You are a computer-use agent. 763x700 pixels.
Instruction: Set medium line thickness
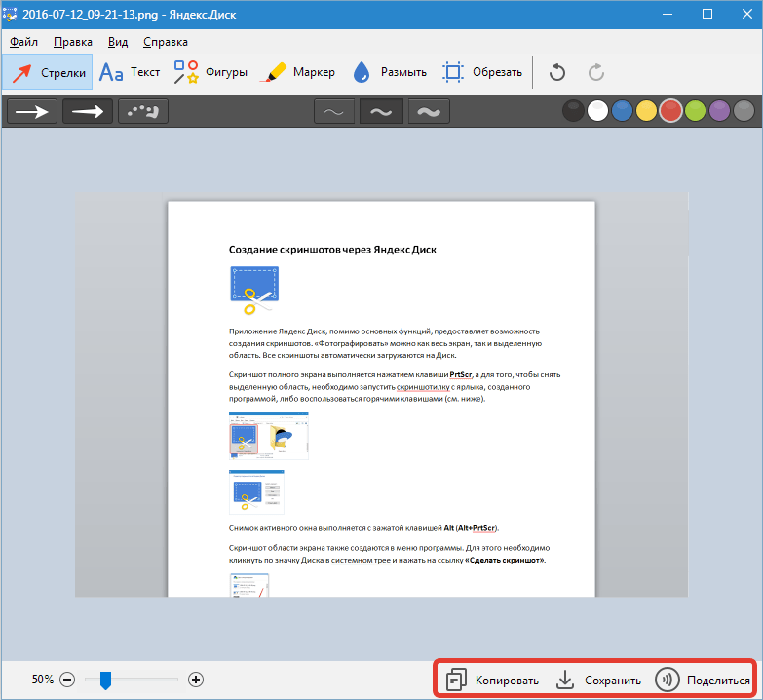[x=381, y=111]
